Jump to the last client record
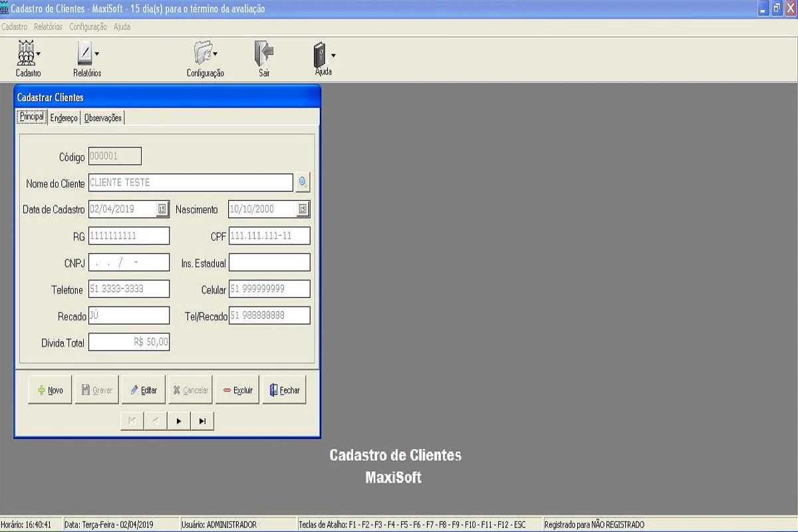 (202, 421)
